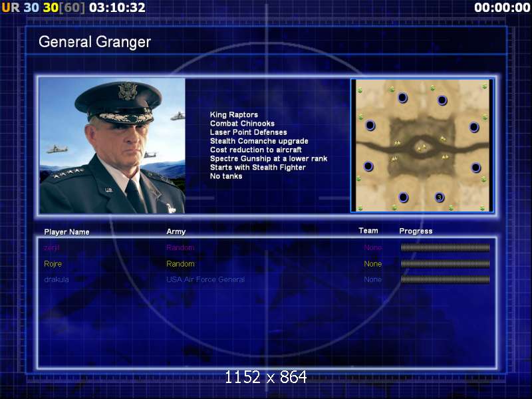Image resolution: width=532 pixels, height=399 pixels.
Task: Click zenil's Random army entry
Action: tap(180, 247)
